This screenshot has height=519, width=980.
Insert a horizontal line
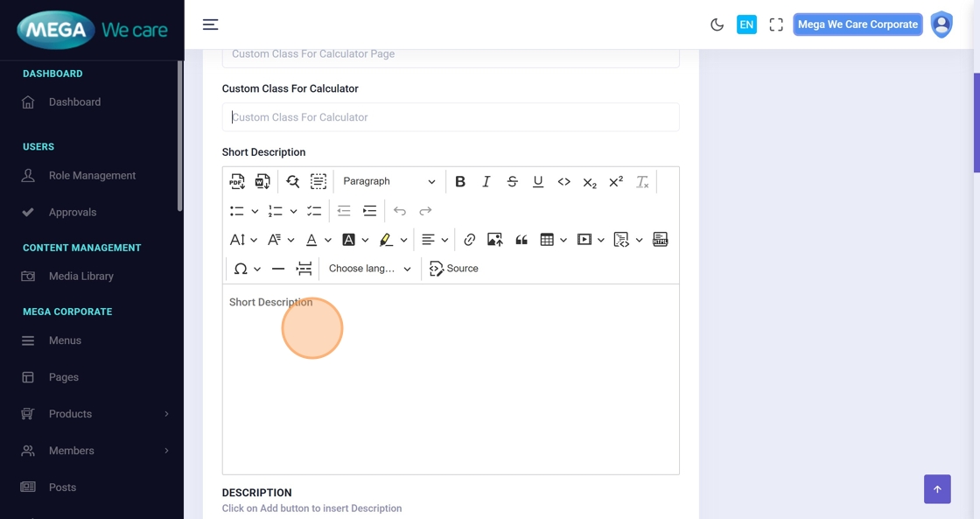(278, 269)
